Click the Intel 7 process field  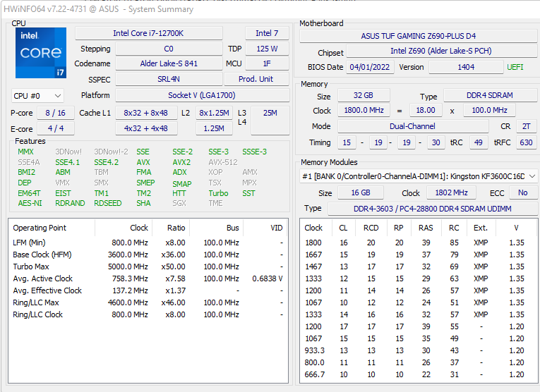click(267, 33)
